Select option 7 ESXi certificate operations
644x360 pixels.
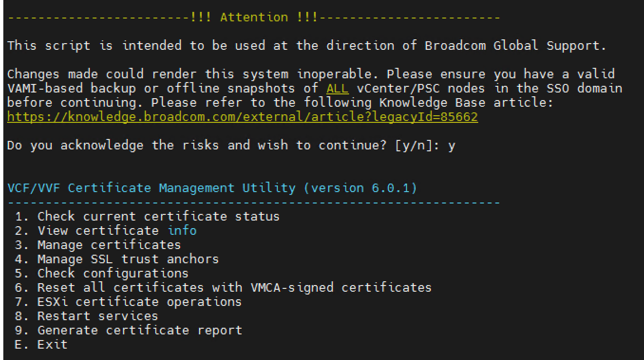128,302
